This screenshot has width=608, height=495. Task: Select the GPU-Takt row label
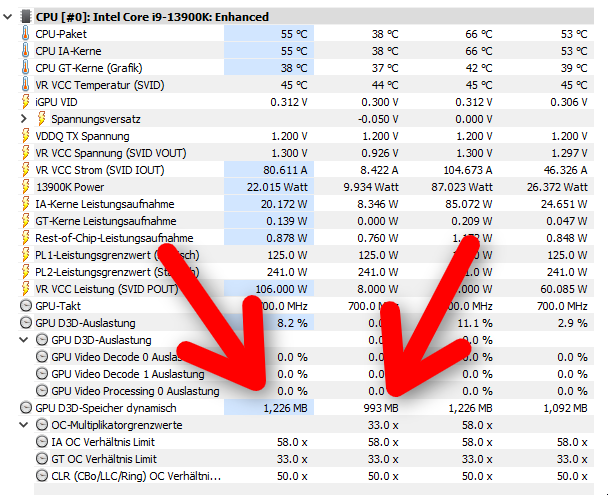pyautogui.click(x=58, y=306)
